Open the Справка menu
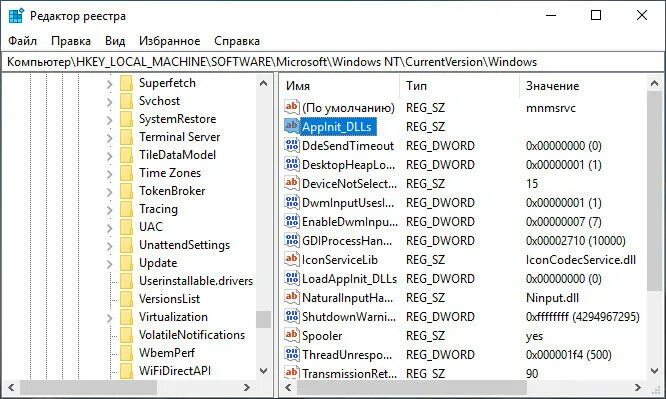666x399 pixels. 237,41
